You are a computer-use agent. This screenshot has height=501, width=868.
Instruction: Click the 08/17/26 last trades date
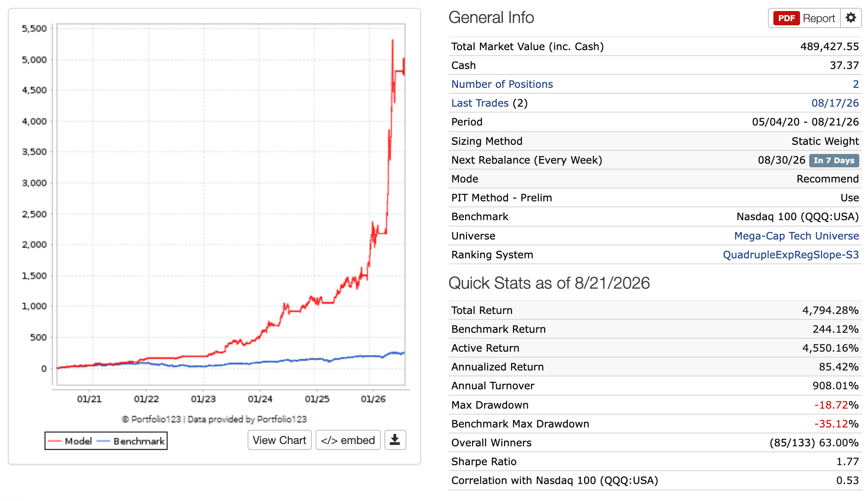pos(835,103)
